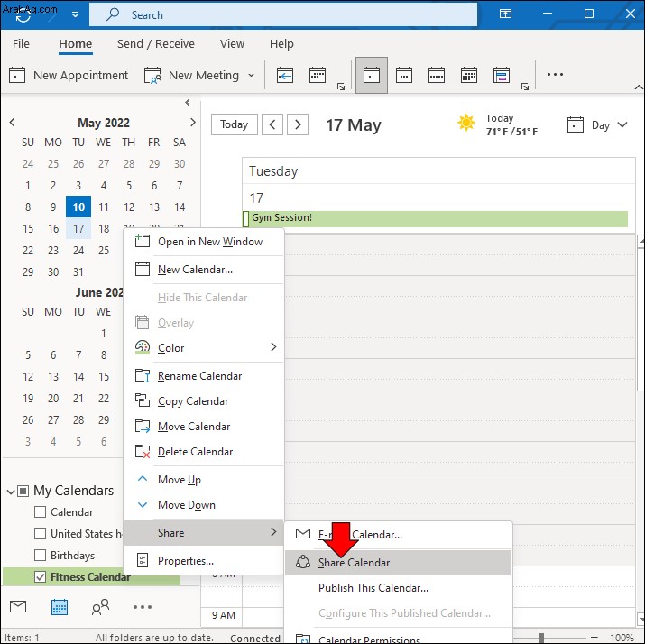Select Work Week view ribbon icon
Viewport: 645px width, 644px height.
404,75
